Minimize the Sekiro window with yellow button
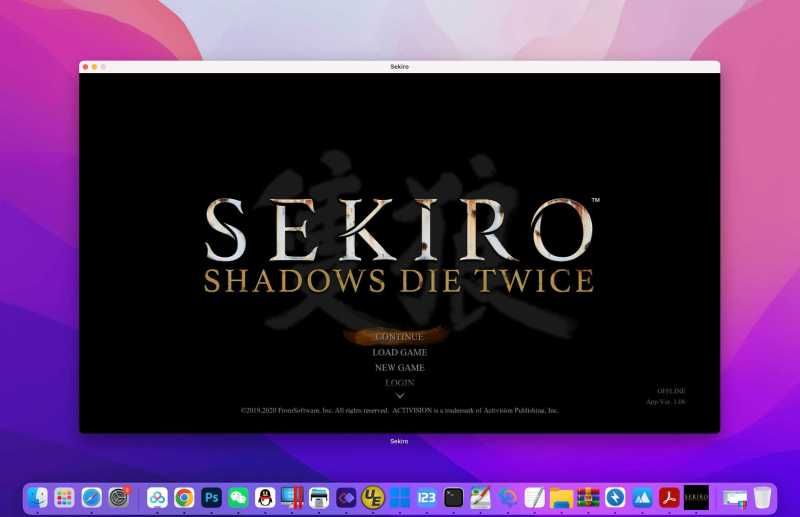This screenshot has height=517, width=800. [x=94, y=67]
